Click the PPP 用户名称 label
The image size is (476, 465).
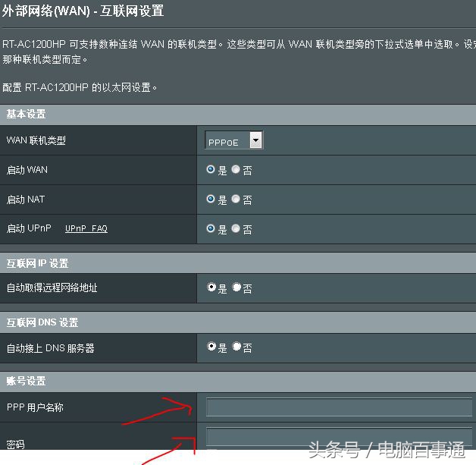[35, 407]
